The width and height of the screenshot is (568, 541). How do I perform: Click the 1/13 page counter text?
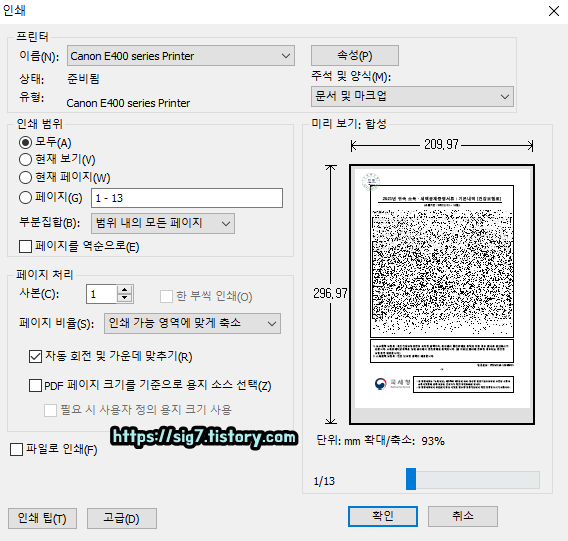[x=324, y=481]
